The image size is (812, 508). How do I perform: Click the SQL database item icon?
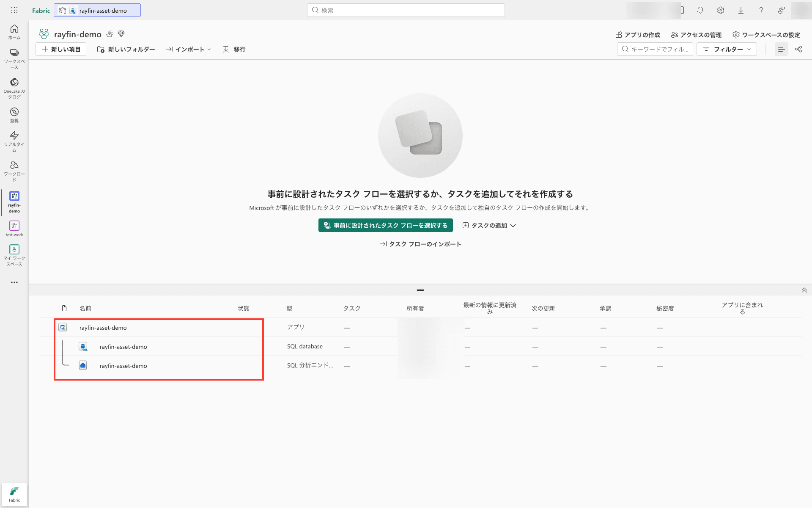pos(83,347)
